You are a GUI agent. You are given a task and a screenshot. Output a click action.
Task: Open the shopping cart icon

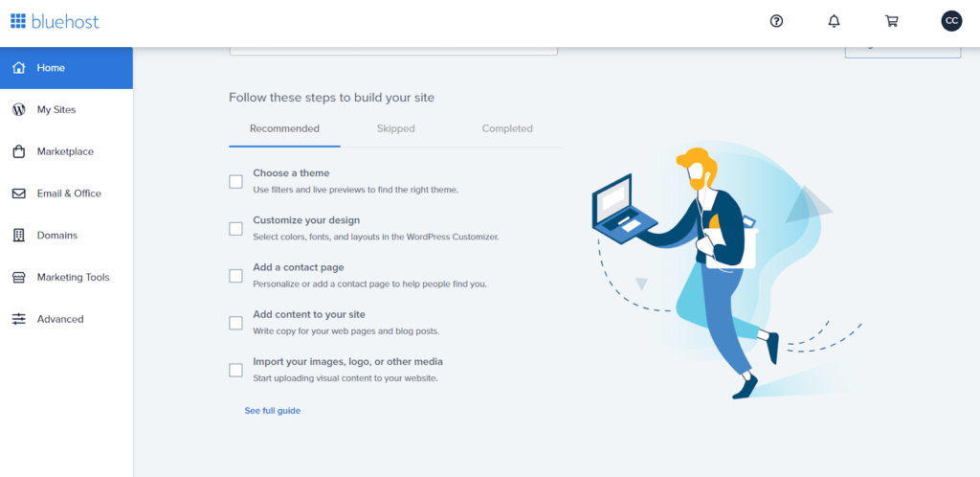tap(892, 21)
